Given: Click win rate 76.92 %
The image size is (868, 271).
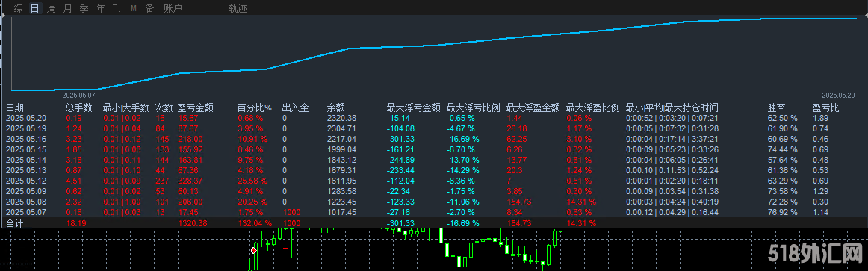Looking at the screenshot, I should pyautogui.click(x=782, y=212).
